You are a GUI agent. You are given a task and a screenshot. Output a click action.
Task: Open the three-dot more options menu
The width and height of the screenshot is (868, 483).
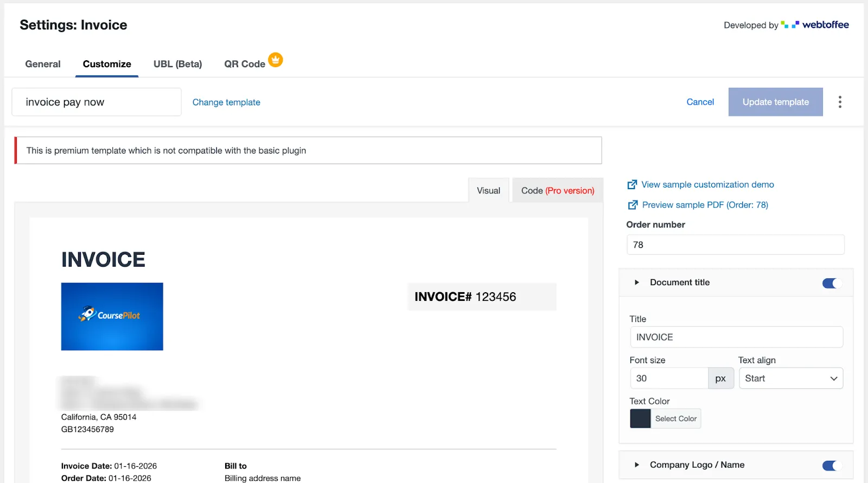pos(840,102)
